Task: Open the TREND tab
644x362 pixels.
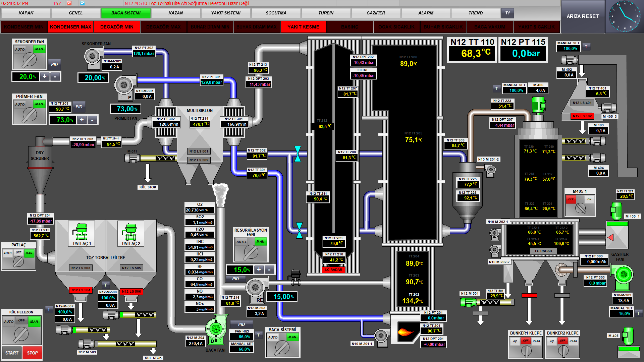Action: [x=475, y=13]
